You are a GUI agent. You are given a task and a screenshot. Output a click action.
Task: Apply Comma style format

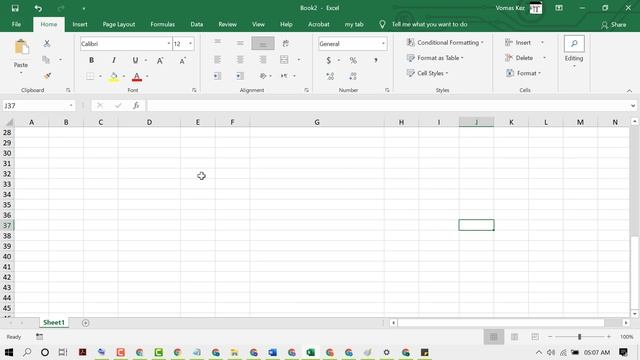pos(376,60)
